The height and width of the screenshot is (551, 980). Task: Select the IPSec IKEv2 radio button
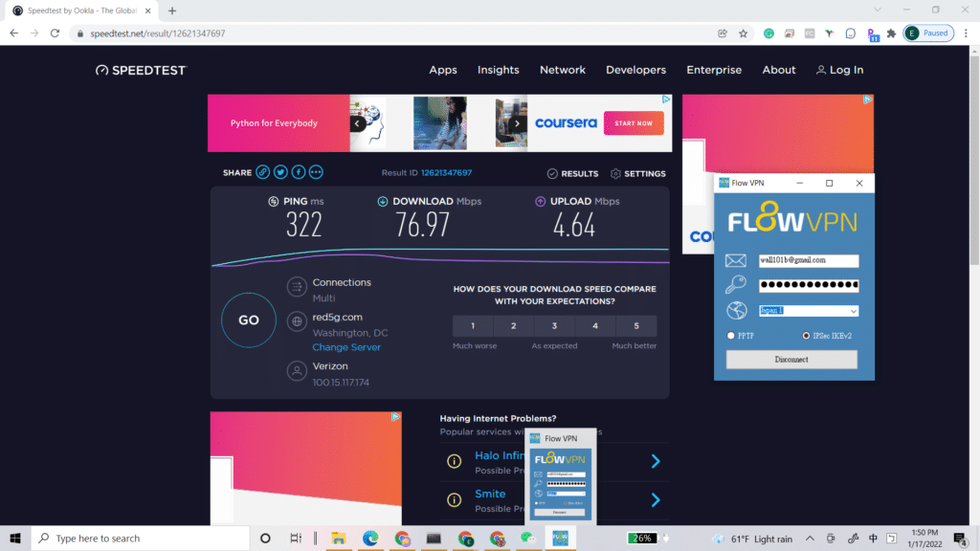click(806, 336)
